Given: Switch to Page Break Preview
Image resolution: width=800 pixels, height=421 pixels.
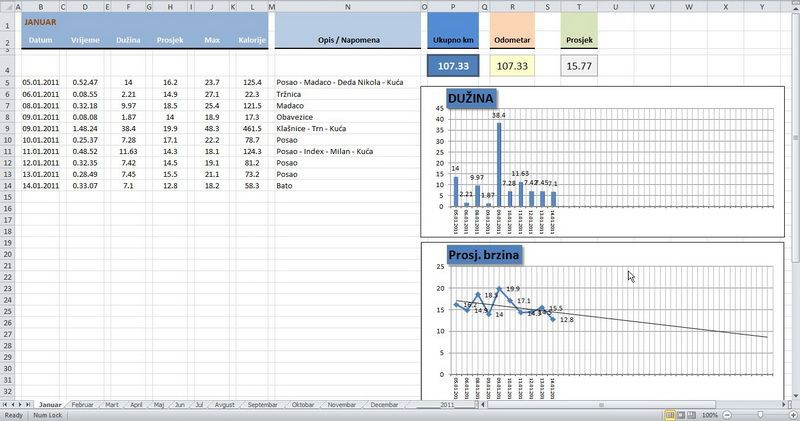Looking at the screenshot, I should tap(691, 415).
